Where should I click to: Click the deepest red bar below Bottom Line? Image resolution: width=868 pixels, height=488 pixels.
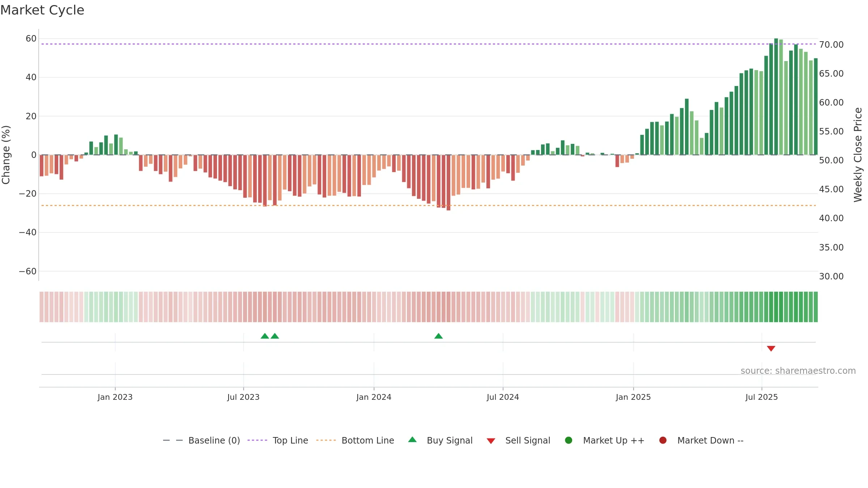pos(448,183)
